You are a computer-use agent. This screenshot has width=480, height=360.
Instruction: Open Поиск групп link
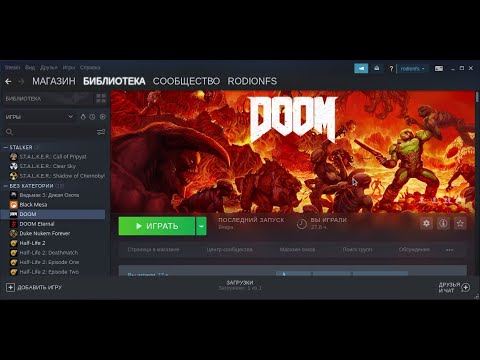point(357,250)
